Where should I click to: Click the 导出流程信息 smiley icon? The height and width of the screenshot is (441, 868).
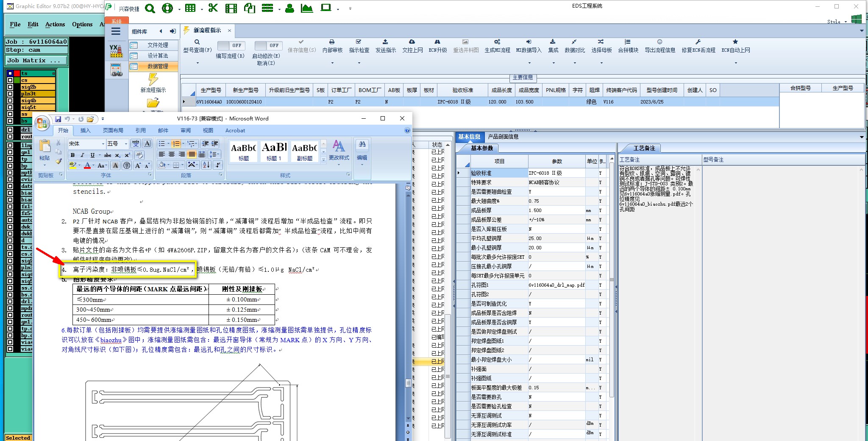pos(659,42)
